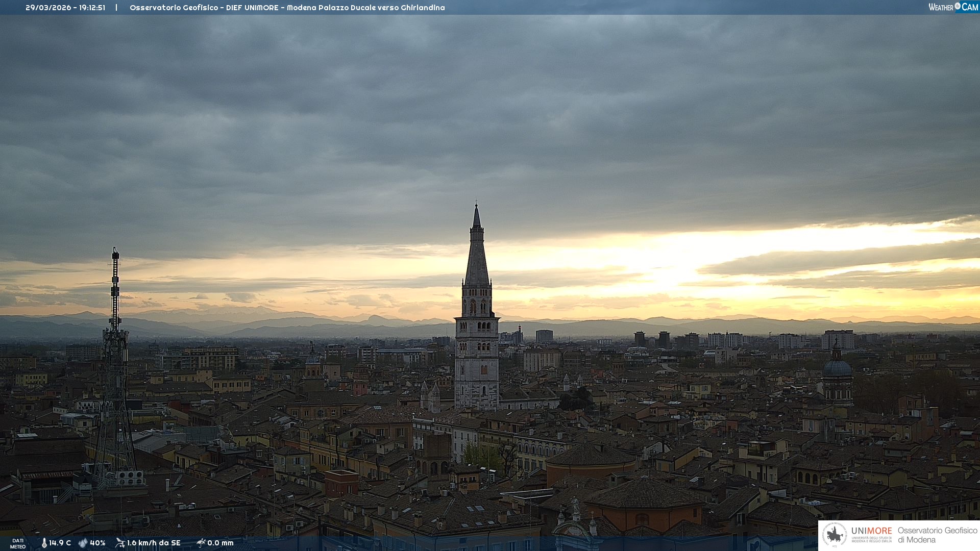This screenshot has width=980, height=551.
Task: Click the lattice antenna tower on the left
Action: (x=114, y=367)
